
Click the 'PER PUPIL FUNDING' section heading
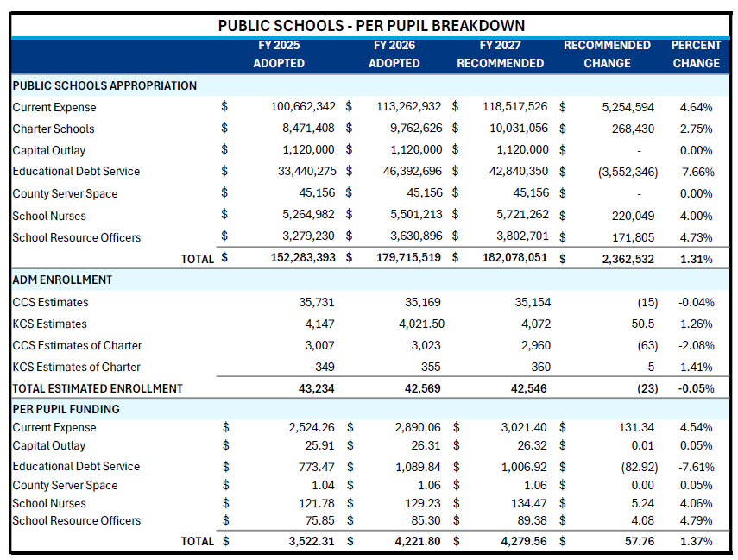(66, 409)
